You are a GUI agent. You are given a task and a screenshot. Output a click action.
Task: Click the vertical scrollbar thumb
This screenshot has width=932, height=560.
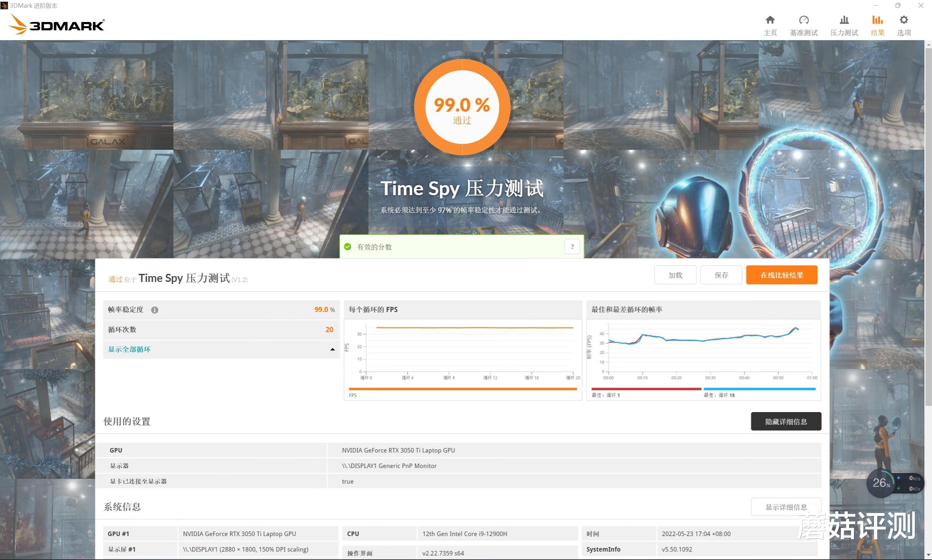pos(928,226)
